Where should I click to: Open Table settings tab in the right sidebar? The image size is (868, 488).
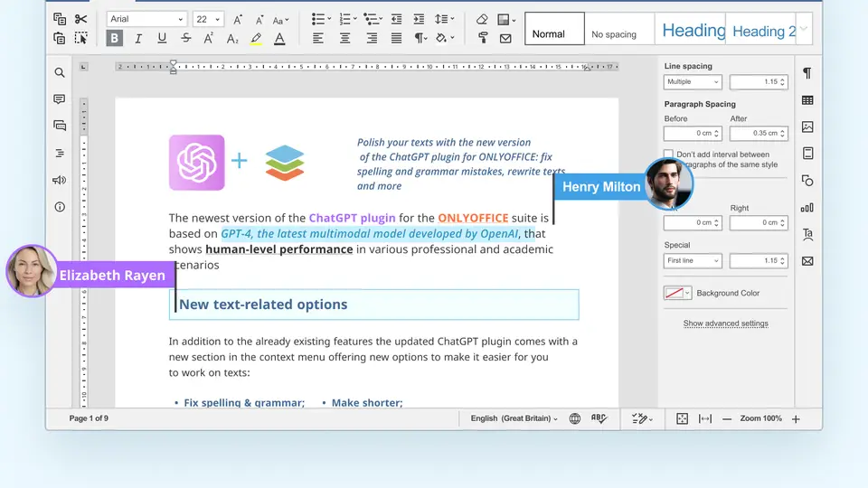pos(807,100)
